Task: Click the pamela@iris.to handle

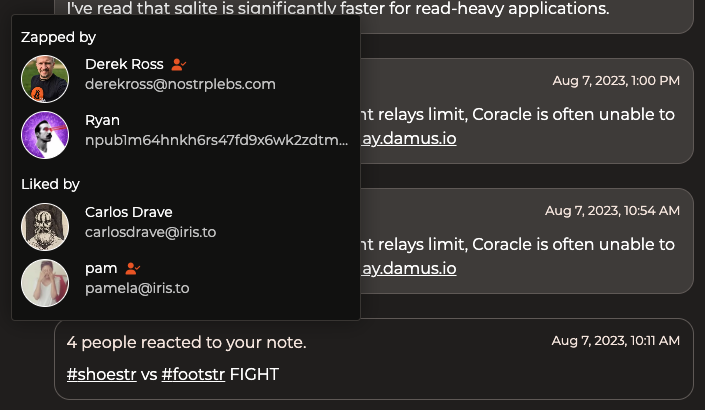Action: (137, 288)
